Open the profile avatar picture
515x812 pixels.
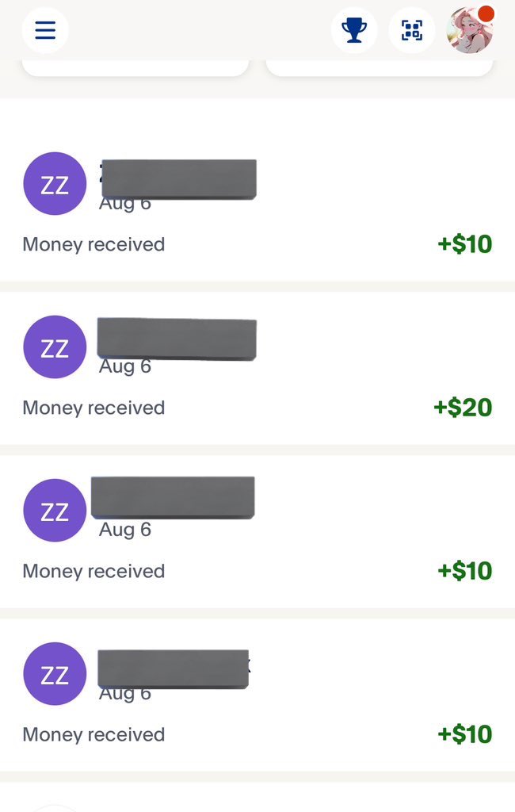pyautogui.click(x=470, y=30)
